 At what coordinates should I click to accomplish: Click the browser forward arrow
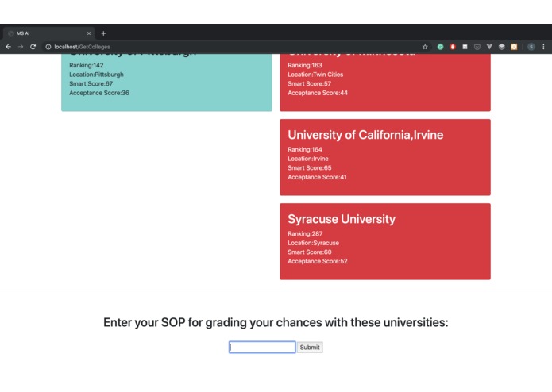[x=21, y=47]
